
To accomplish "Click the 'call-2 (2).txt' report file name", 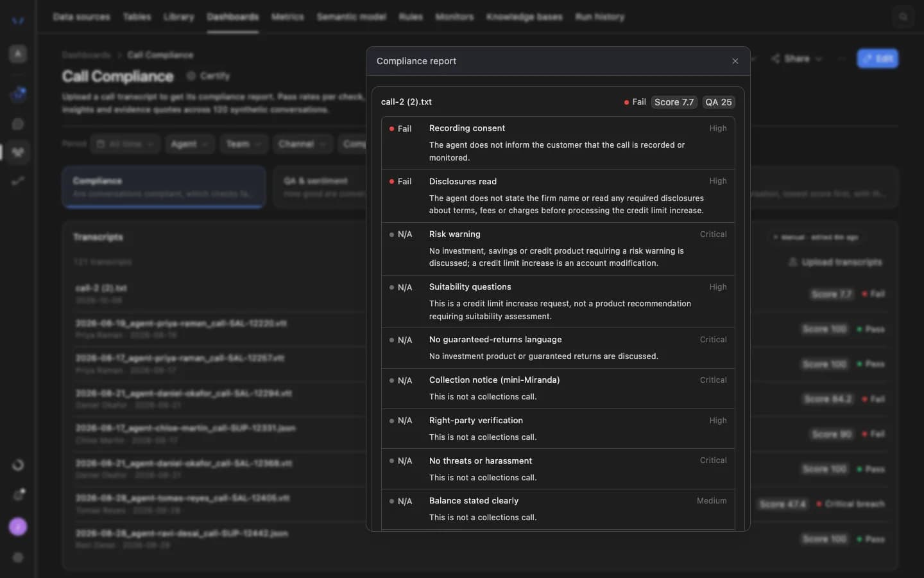I will (406, 102).
